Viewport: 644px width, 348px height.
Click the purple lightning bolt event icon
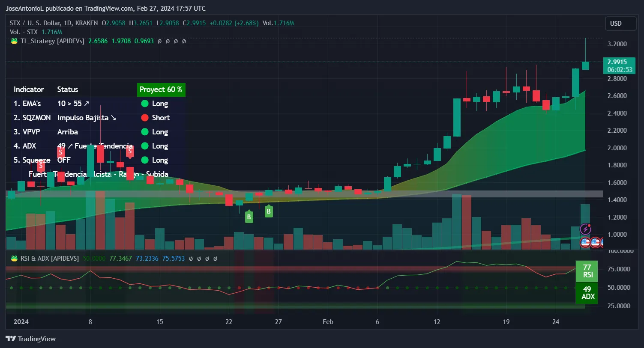585,229
